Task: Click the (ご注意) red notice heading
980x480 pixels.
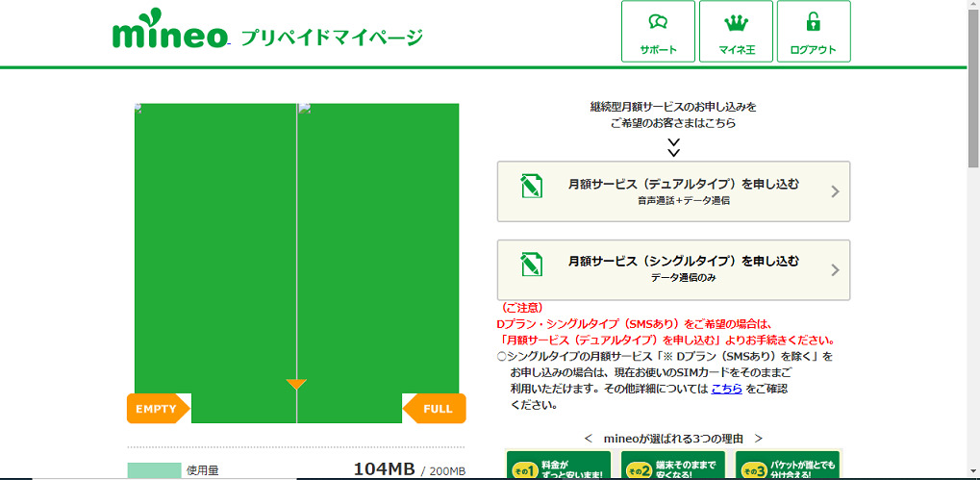Action: tap(522, 308)
